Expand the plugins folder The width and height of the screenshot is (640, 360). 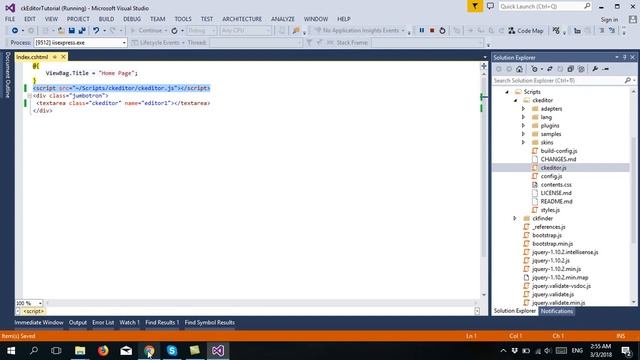tap(524, 126)
